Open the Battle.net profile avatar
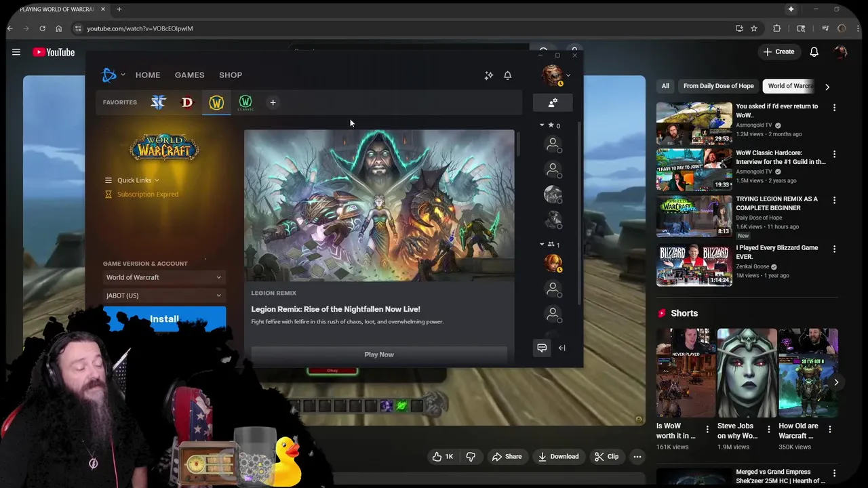Image resolution: width=868 pixels, height=488 pixels. (x=553, y=75)
